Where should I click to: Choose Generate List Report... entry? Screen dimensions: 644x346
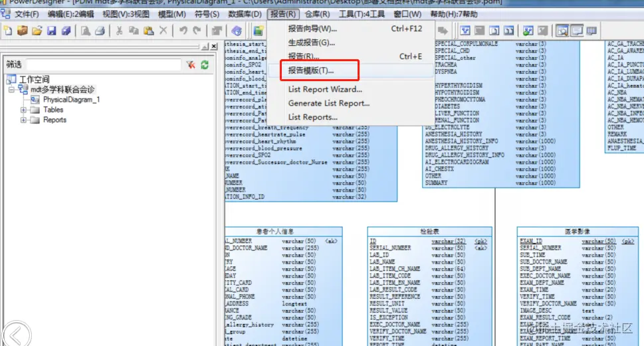[x=351, y=103]
